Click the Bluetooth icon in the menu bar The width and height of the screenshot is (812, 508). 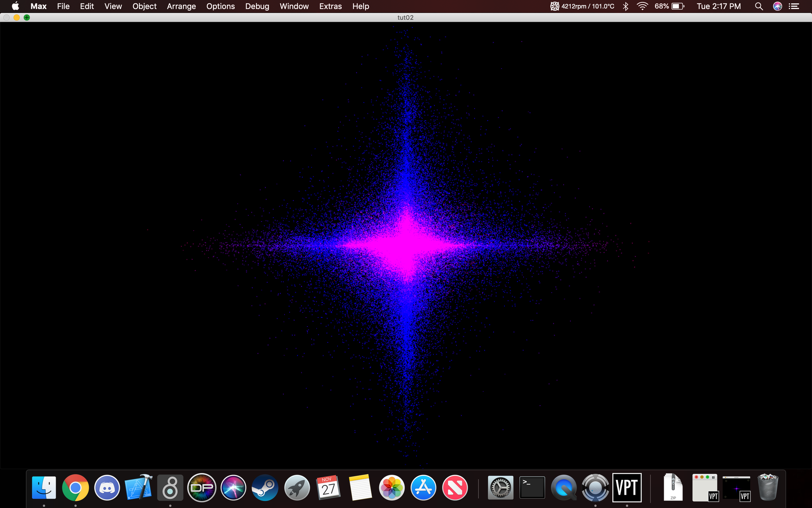[x=626, y=6]
